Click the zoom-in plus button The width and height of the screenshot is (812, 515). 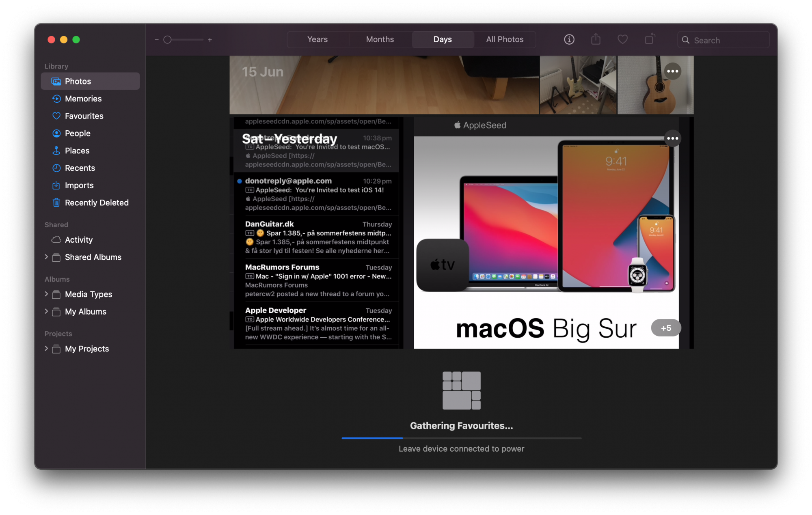(x=210, y=40)
